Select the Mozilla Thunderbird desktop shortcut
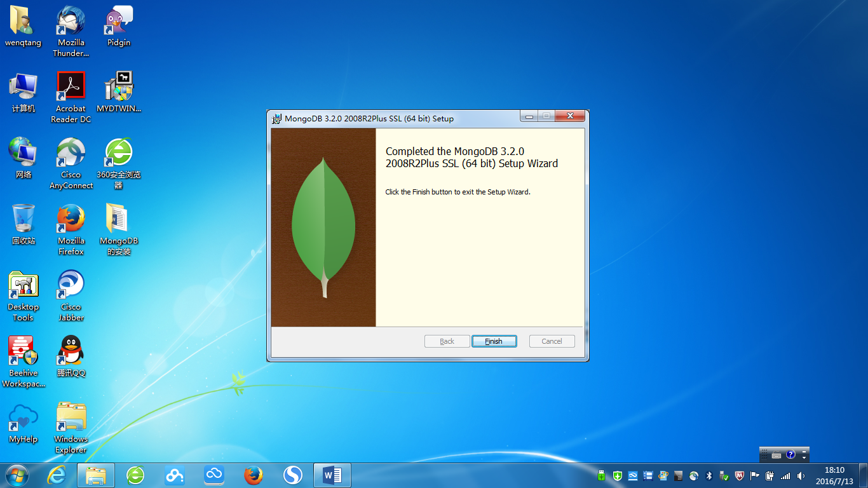Viewport: 868px width, 488px height. [x=71, y=32]
